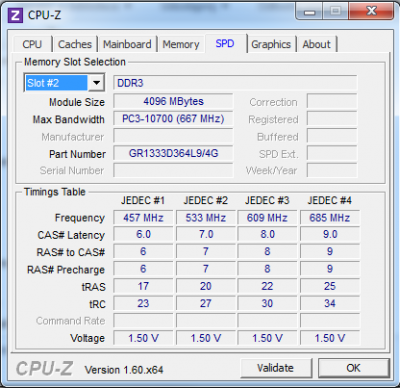Click the Part Number field GR1333D364L9/4G

(173, 154)
